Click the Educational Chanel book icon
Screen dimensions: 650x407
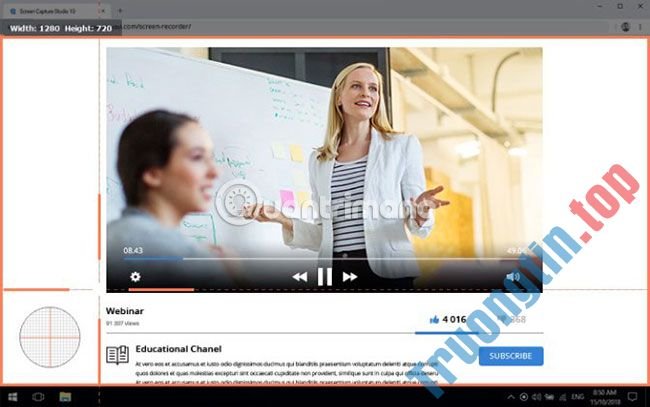(x=117, y=355)
